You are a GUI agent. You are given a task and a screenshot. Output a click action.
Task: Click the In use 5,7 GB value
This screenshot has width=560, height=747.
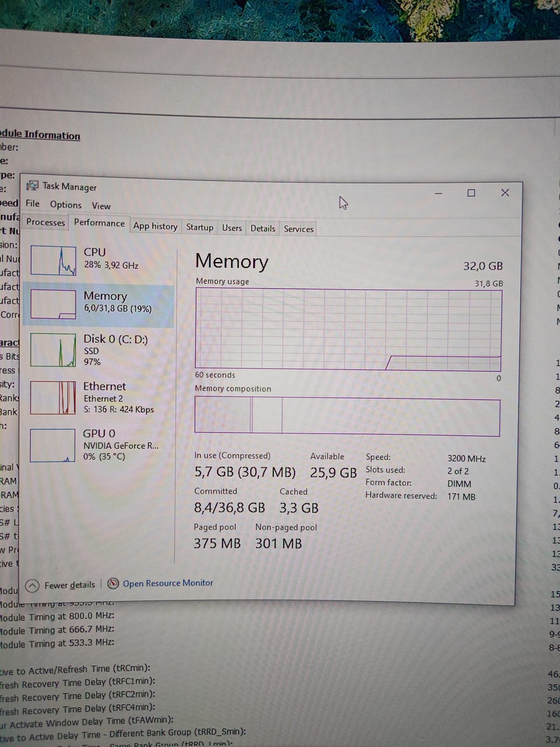(245, 472)
